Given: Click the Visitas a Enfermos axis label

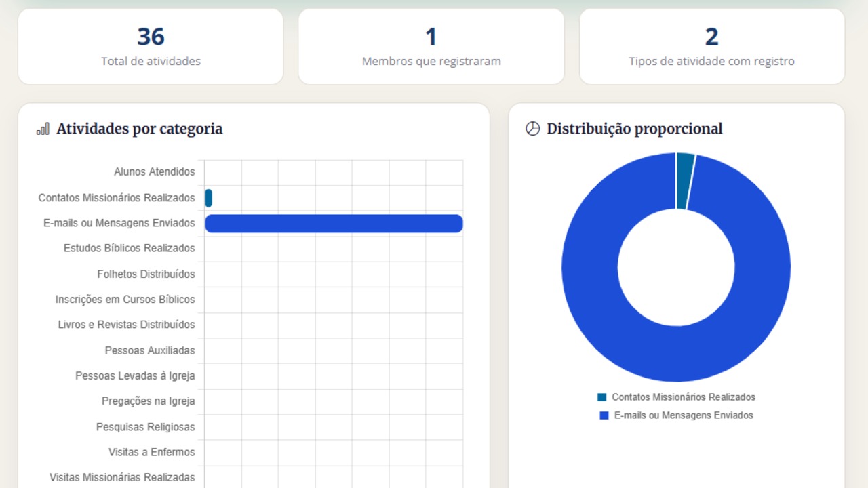Looking at the screenshot, I should pyautogui.click(x=151, y=452).
